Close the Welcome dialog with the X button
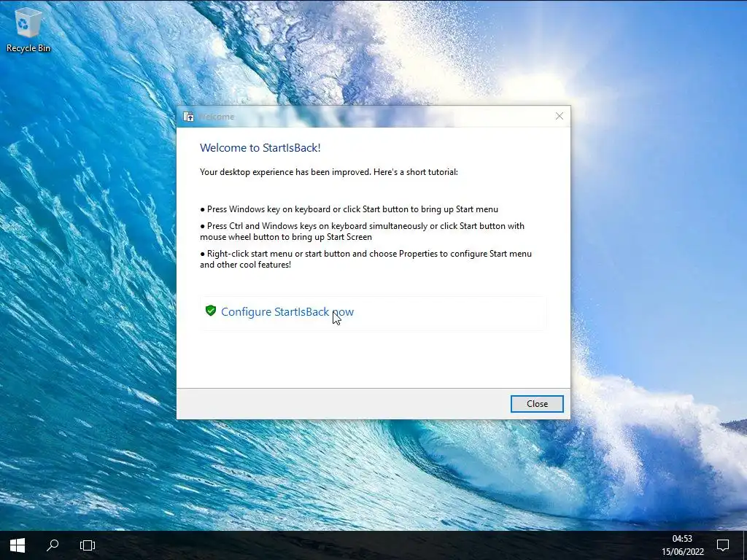Viewport: 747px width, 560px height. tap(560, 116)
